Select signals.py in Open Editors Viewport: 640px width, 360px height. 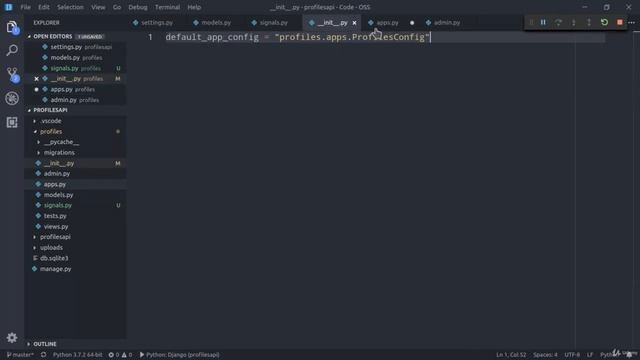tap(76, 68)
